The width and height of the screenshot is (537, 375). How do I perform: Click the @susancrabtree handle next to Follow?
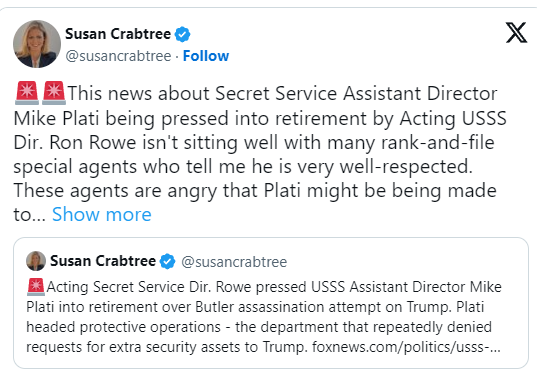118,56
